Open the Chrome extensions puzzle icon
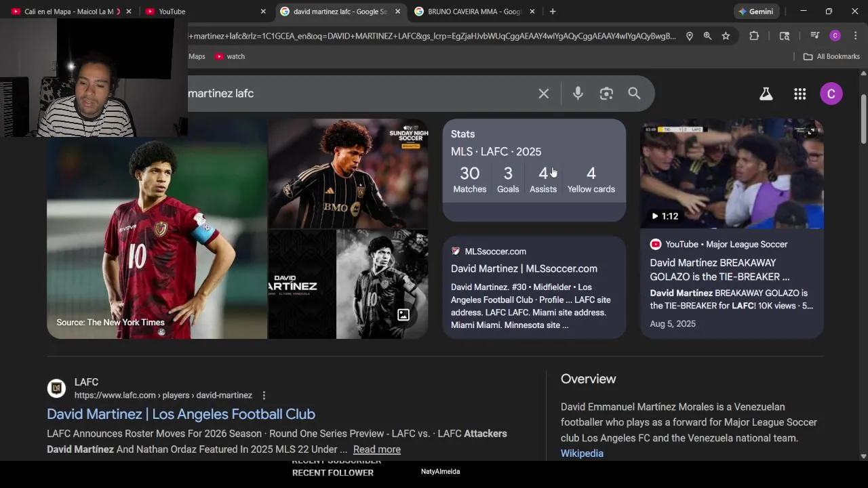This screenshot has width=868, height=488. pos(754,36)
